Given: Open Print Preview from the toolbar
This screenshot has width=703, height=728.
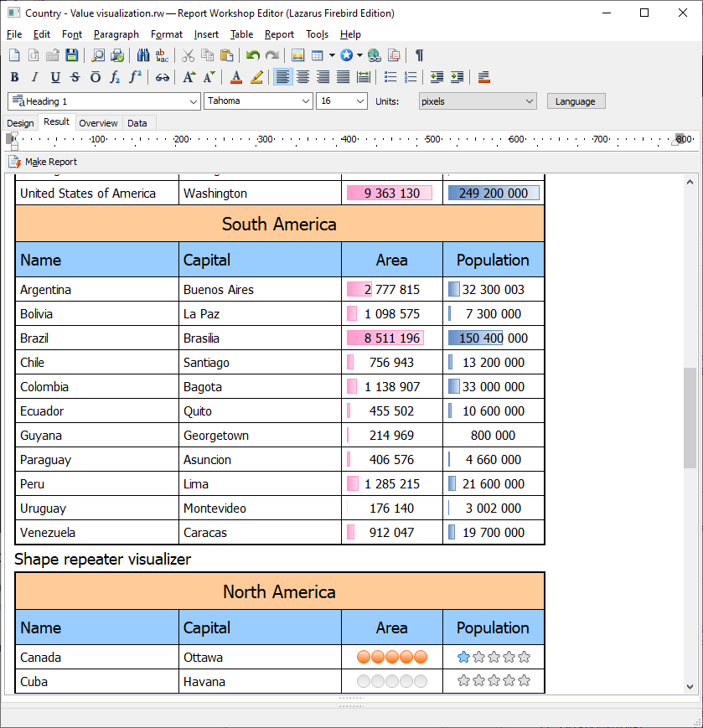Looking at the screenshot, I should pos(98,55).
